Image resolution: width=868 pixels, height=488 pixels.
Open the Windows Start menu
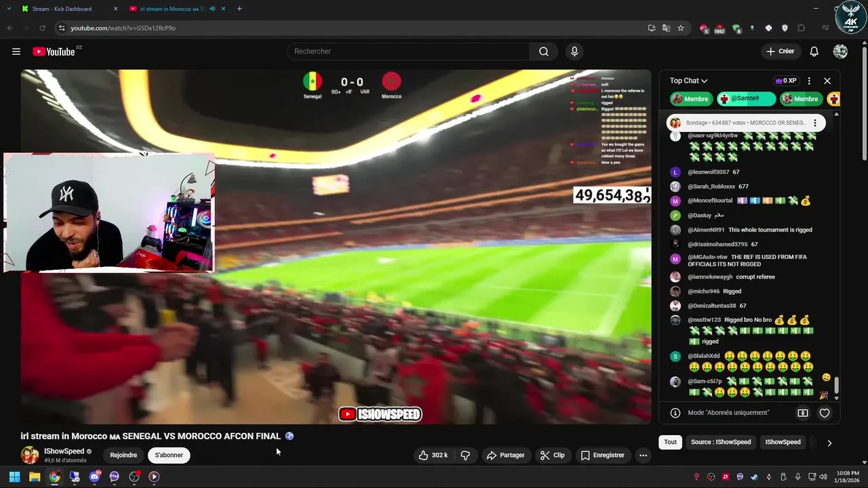click(x=14, y=476)
